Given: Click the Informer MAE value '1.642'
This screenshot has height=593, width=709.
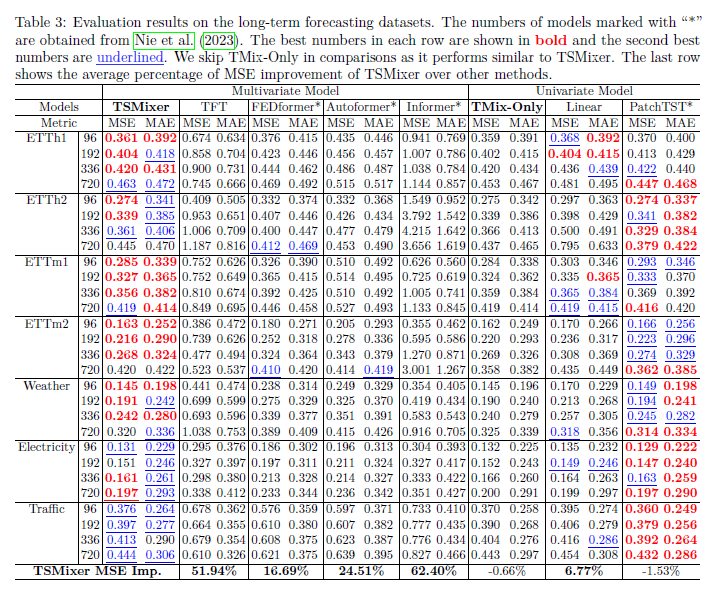Looking at the screenshot, I should tap(450, 231).
